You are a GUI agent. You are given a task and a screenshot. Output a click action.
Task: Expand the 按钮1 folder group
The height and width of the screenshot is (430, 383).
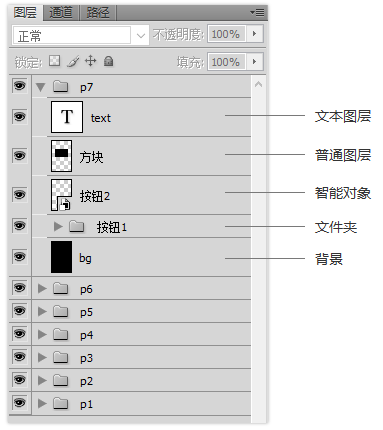(58, 227)
